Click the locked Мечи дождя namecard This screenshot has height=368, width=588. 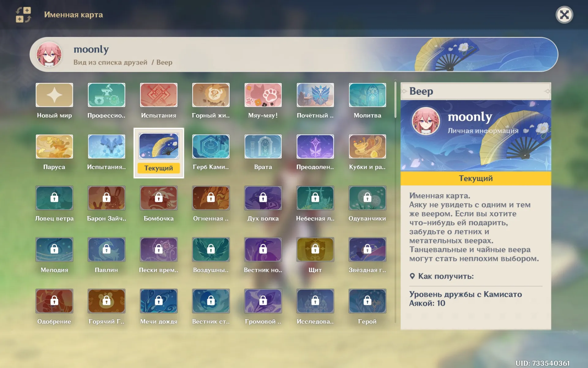pyautogui.click(x=159, y=301)
